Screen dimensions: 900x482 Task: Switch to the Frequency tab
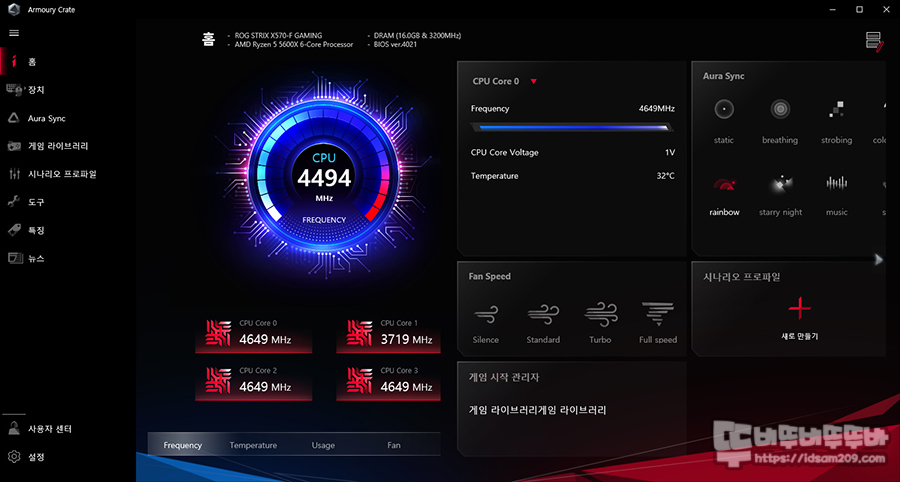tap(183, 445)
